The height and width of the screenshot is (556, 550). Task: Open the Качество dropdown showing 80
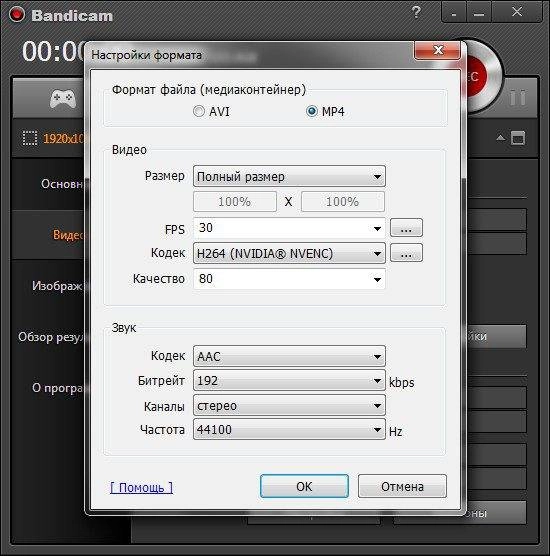tap(289, 279)
